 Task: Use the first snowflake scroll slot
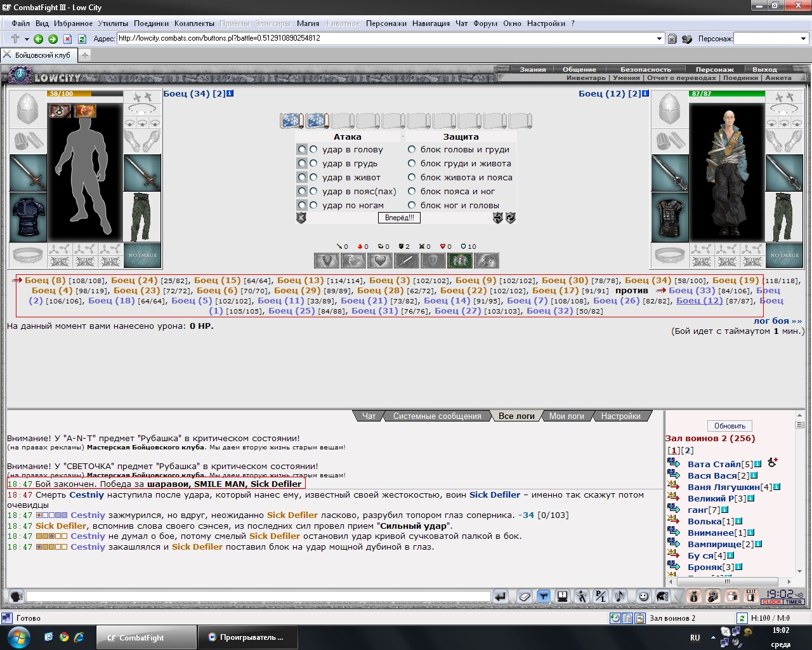coord(291,121)
